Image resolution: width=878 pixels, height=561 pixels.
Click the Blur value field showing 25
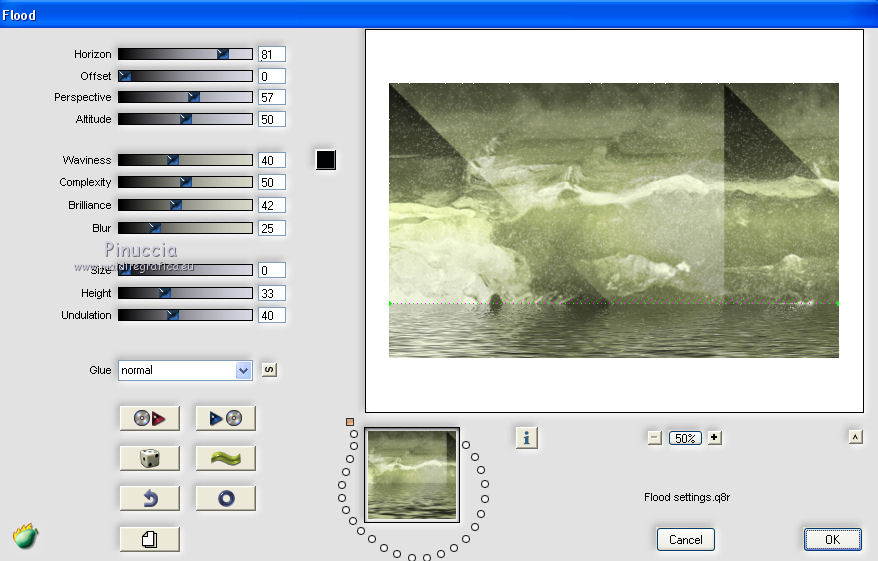(x=272, y=228)
